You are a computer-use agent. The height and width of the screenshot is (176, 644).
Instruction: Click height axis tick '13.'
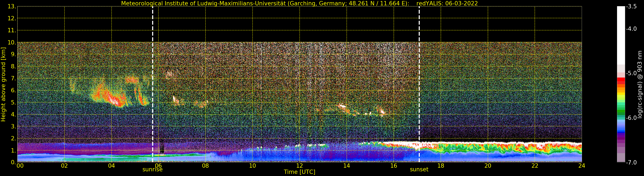(x=12, y=6)
